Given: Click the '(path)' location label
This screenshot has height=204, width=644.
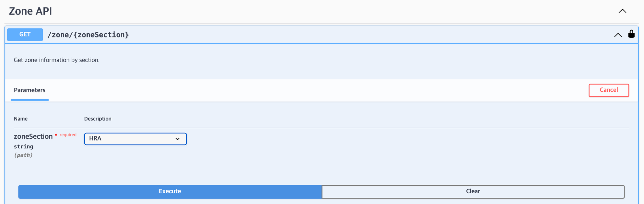Looking at the screenshot, I should tap(23, 155).
